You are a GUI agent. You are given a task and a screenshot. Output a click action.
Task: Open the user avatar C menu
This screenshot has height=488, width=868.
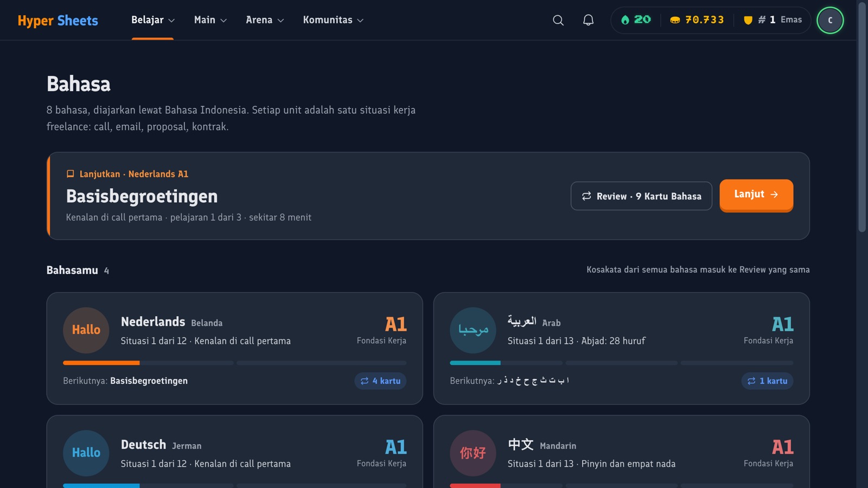[x=830, y=20]
